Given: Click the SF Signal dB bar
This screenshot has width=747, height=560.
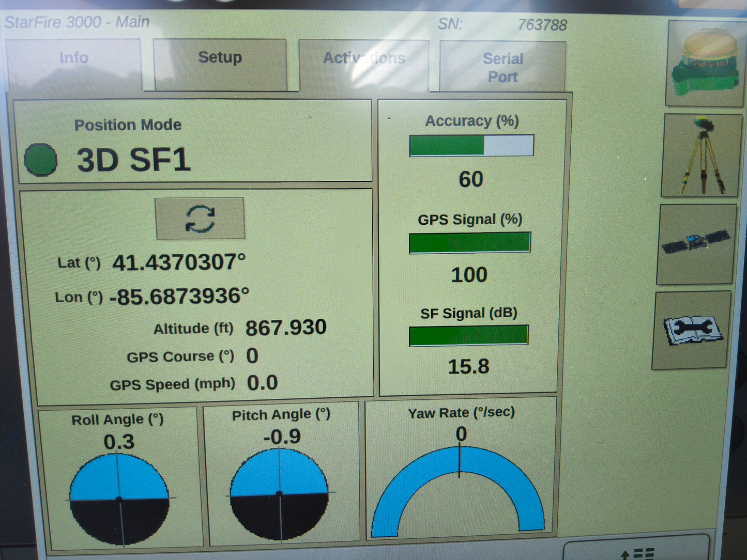Looking at the screenshot, I should tap(468, 335).
